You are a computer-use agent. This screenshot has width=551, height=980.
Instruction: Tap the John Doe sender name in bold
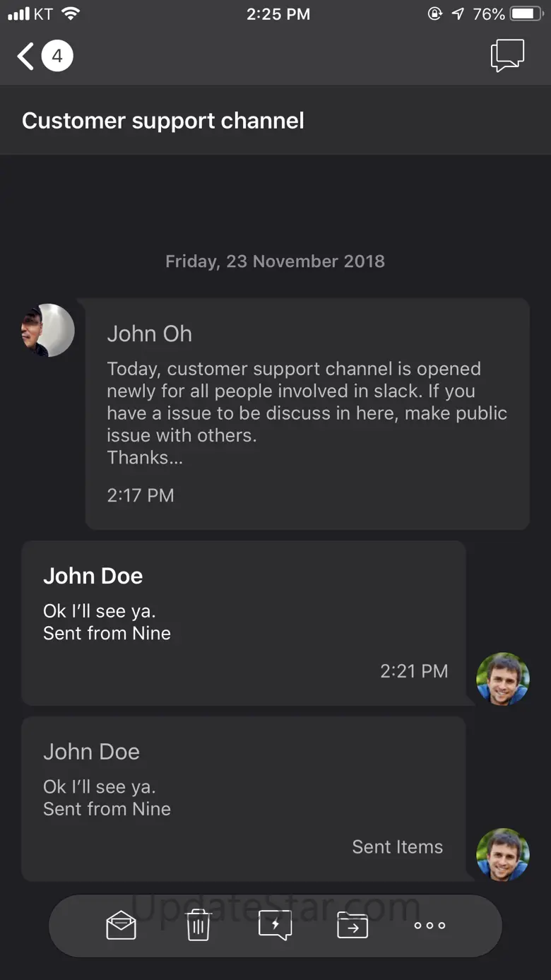93,576
